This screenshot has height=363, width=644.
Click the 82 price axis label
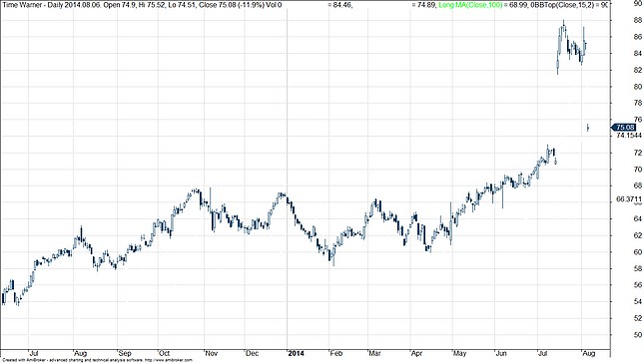(637, 70)
